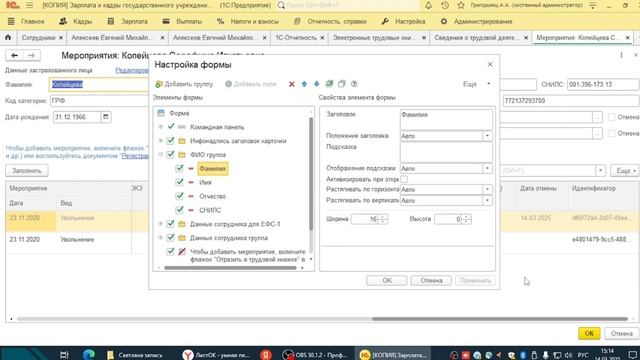Screen dimensions: 640x360
Task: Open the Выплаты menu
Action: 182,21
